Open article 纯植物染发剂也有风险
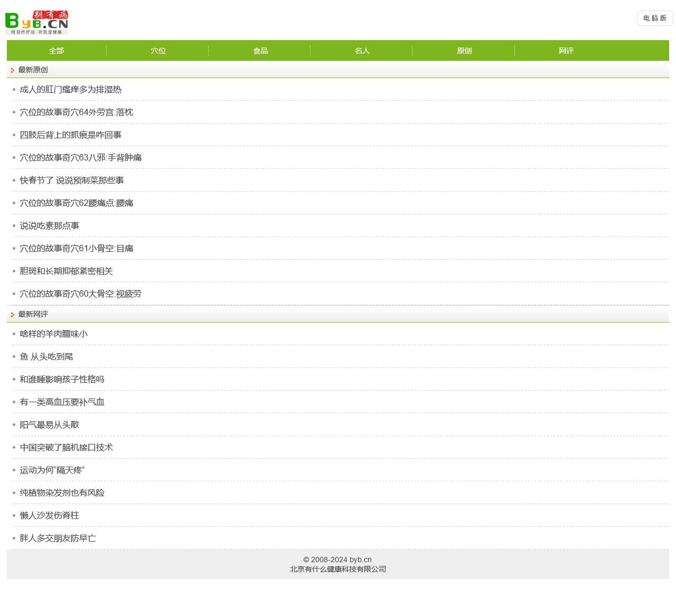Viewport: 676px width, 616px height. tap(62, 493)
